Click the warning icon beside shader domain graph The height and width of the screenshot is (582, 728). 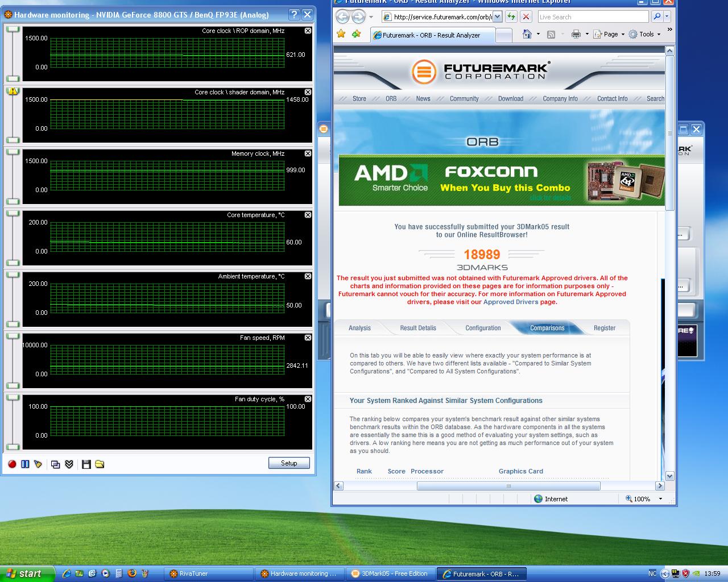pos(13,91)
